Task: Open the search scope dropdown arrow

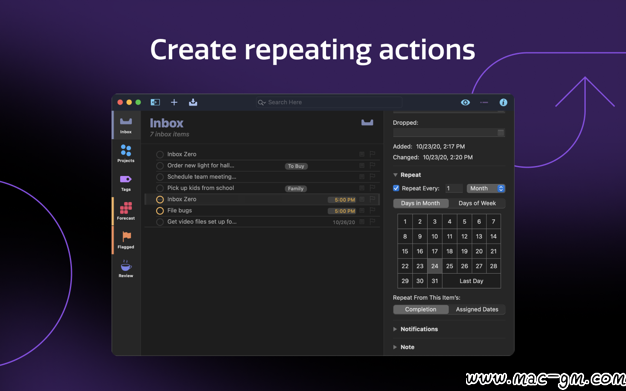Action: [264, 103]
